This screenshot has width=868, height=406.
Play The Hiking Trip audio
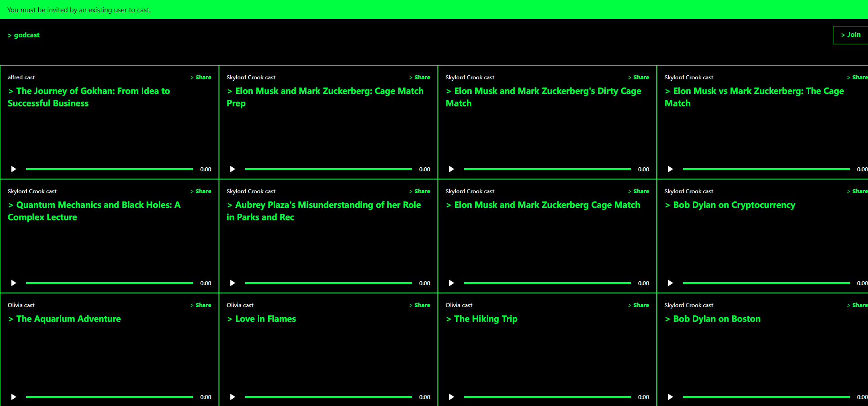click(452, 397)
